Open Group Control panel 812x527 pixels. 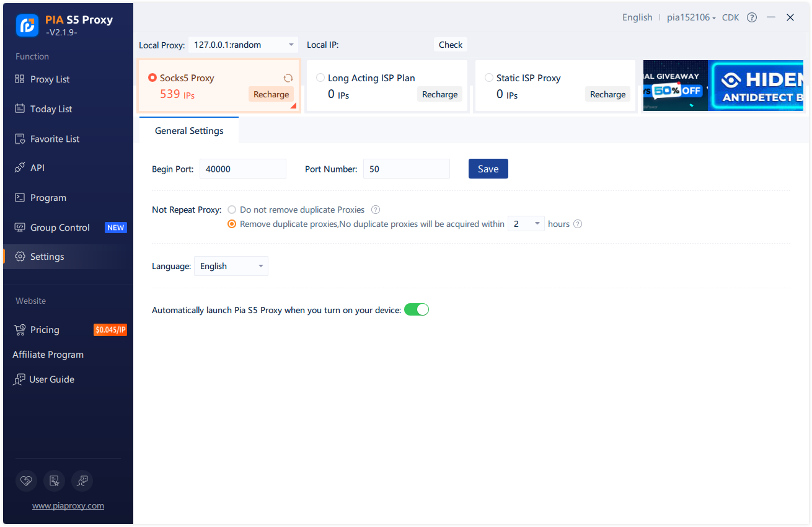pos(60,227)
